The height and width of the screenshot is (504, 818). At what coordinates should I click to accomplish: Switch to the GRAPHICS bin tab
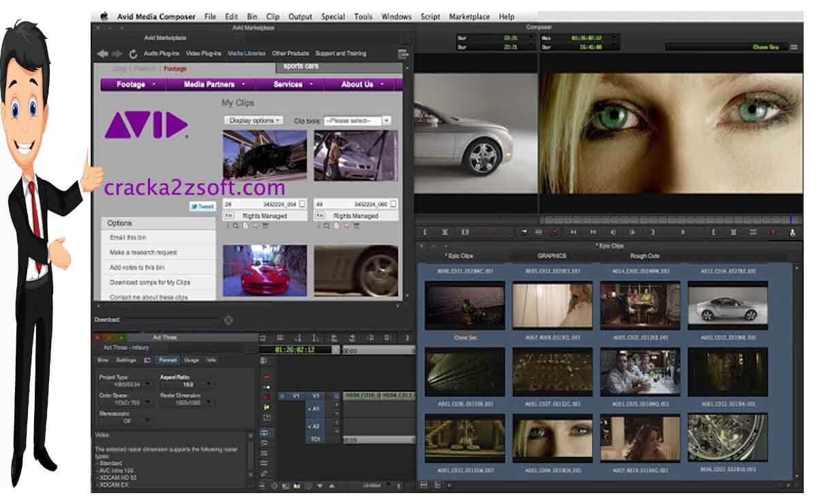[x=552, y=256]
